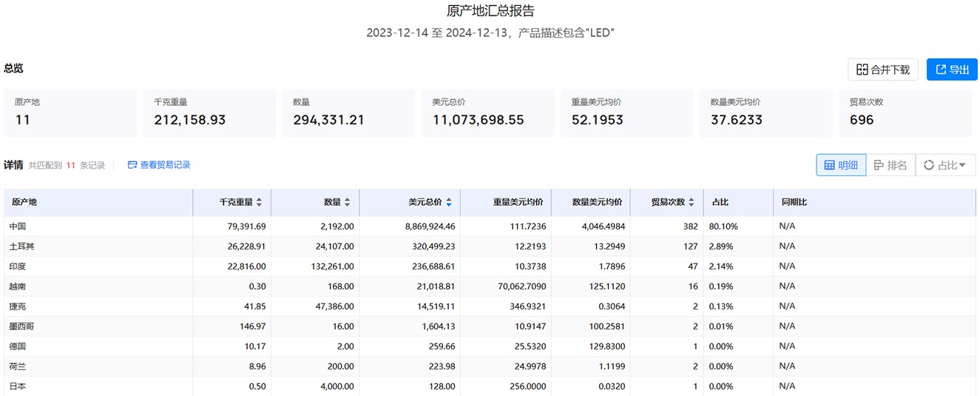
Task: Open the 查看贸易记录 link
Action: (159, 165)
